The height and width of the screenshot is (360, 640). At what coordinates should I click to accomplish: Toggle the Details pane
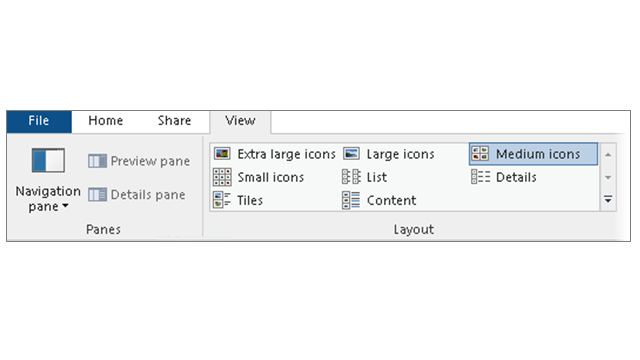[137, 194]
